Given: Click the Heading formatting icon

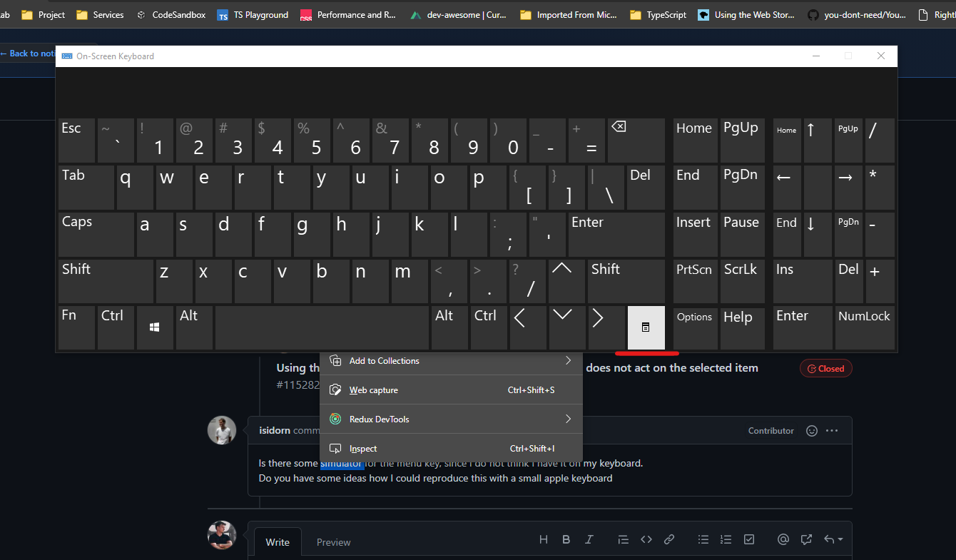Looking at the screenshot, I should pyautogui.click(x=543, y=539).
